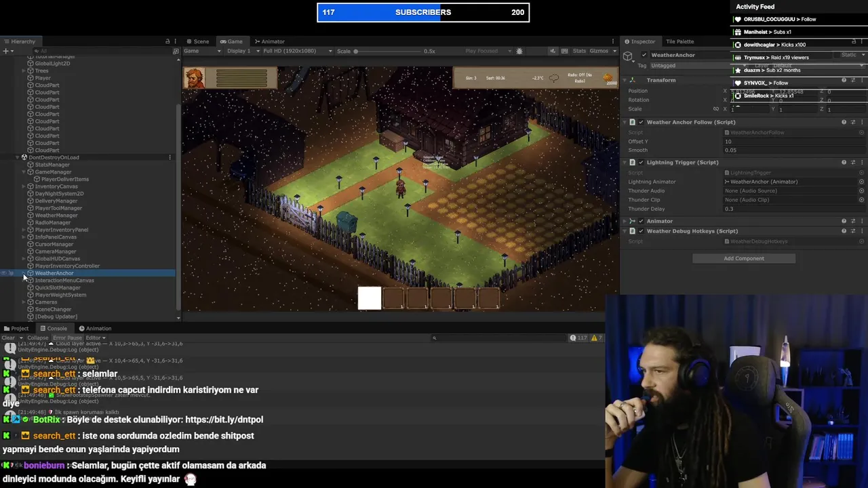Open the Animation tab

coord(95,328)
